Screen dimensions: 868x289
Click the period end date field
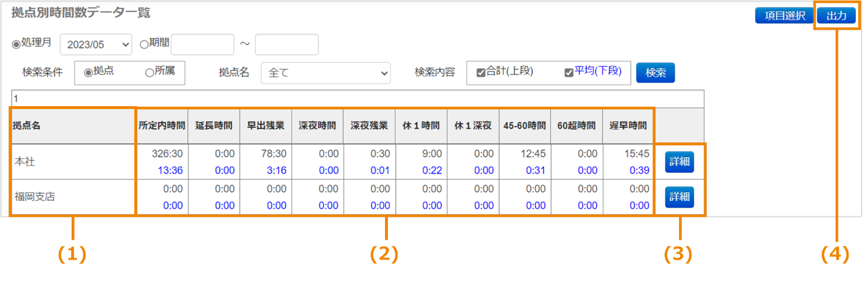pos(286,45)
